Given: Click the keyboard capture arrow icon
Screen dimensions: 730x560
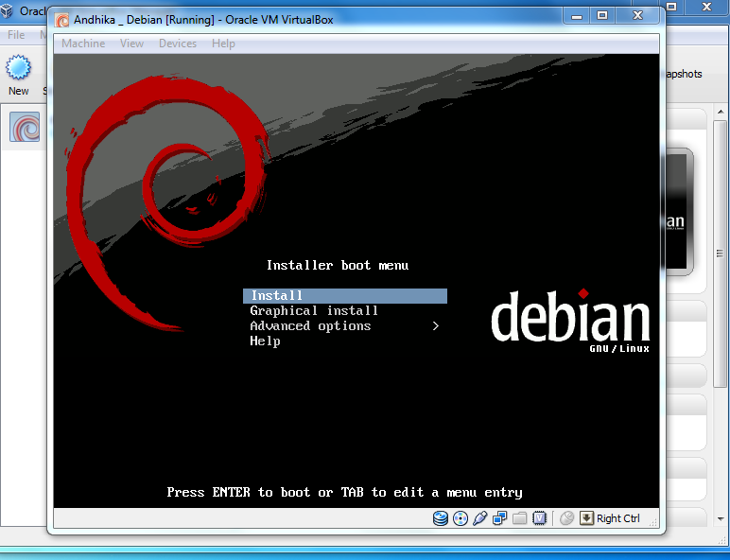Looking at the screenshot, I should [x=586, y=518].
